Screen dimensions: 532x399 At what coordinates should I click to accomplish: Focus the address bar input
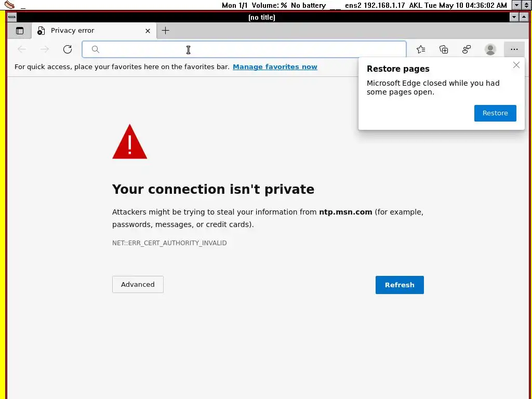coord(244,49)
